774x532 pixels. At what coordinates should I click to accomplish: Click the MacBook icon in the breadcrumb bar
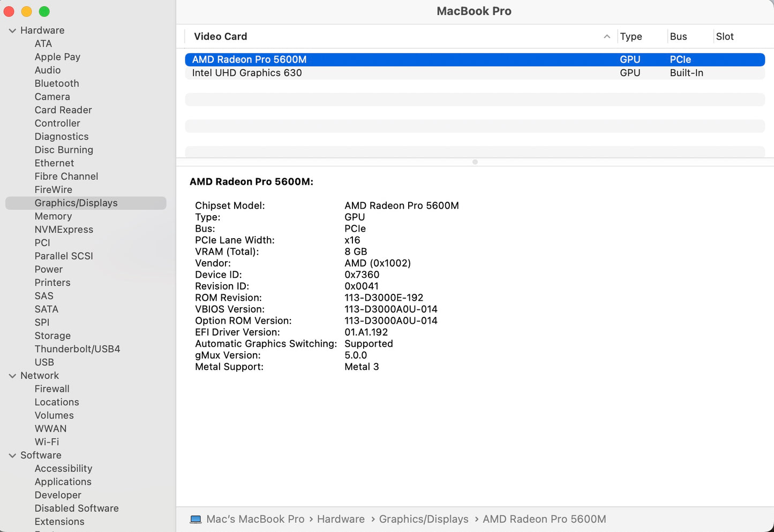click(195, 519)
